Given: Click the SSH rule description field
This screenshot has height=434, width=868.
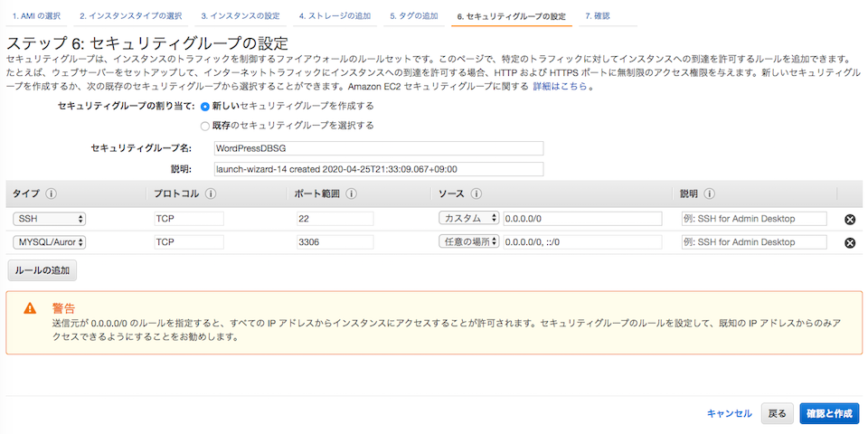Looking at the screenshot, I should 754,219.
